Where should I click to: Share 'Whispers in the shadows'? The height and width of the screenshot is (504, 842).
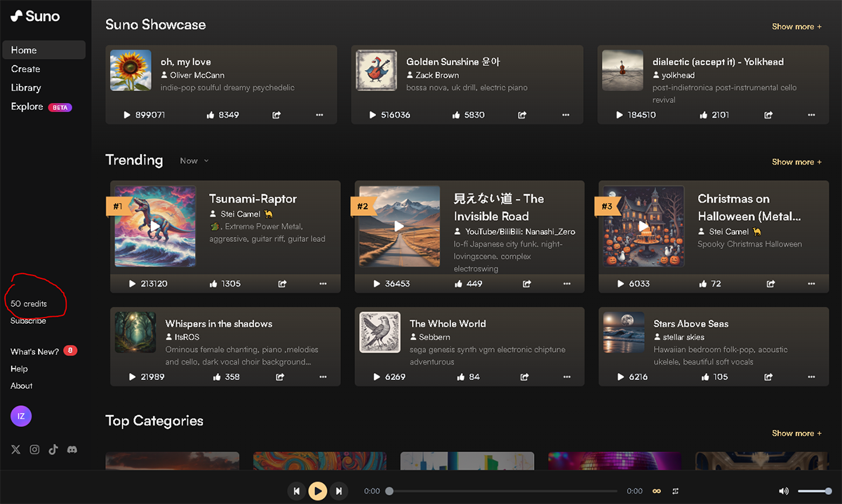280,377
